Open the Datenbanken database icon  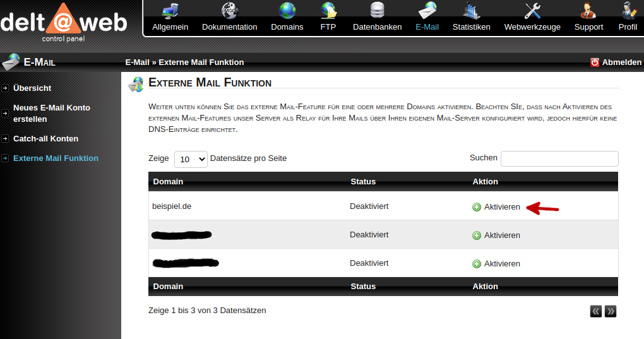click(377, 11)
